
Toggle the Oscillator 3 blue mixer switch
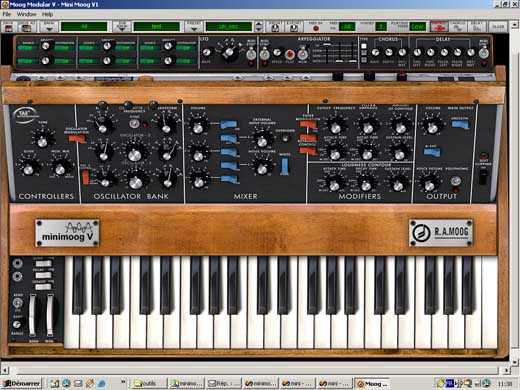pos(229,179)
